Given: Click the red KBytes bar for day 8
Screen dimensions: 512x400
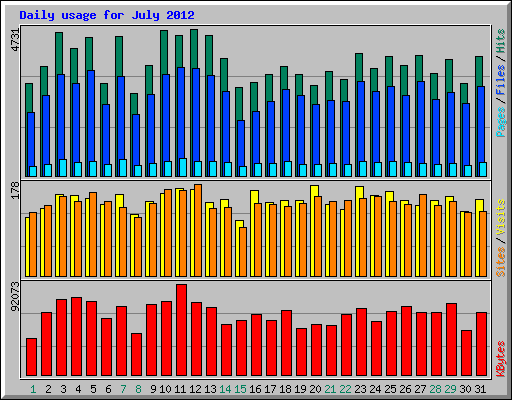Looking at the screenshot, I should [x=136, y=355].
